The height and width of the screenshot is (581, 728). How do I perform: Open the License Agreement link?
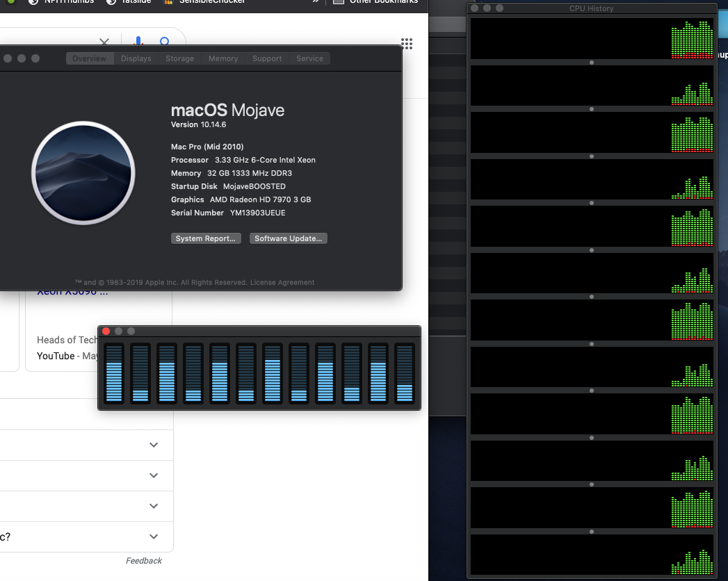click(282, 283)
